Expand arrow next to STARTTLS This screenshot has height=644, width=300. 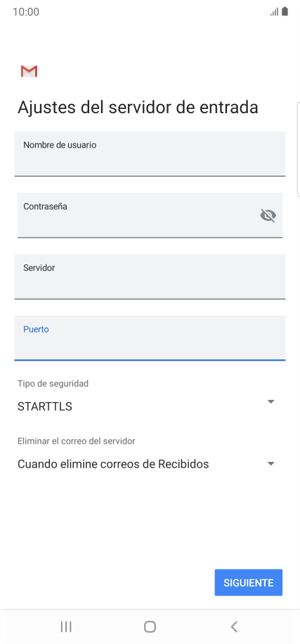[x=270, y=401]
